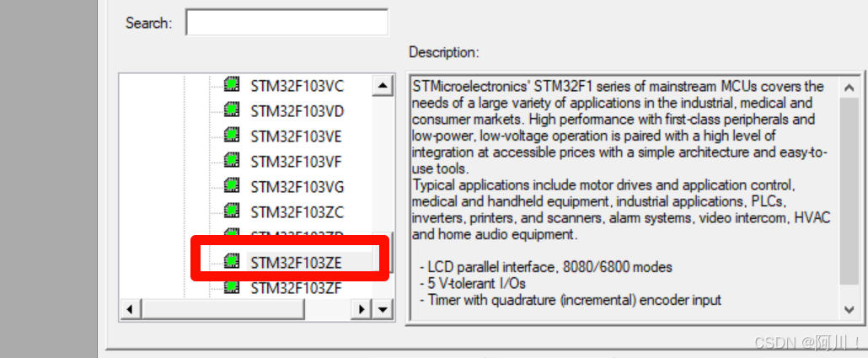Choose STM32F103ZE device name
This screenshot has width=868, height=358.
click(x=296, y=263)
